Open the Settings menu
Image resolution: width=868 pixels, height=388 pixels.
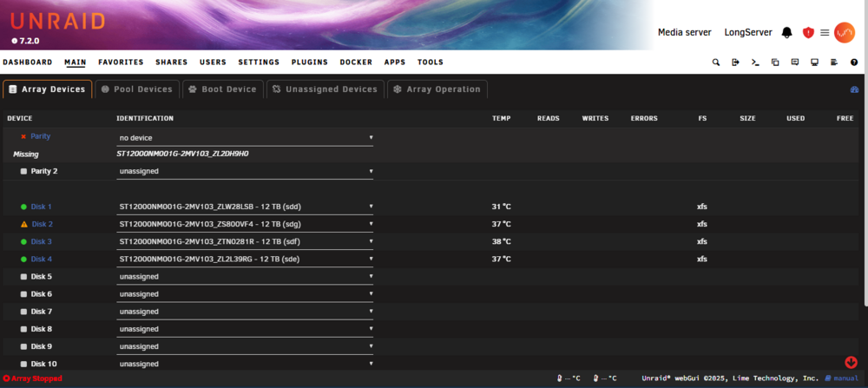click(x=259, y=62)
